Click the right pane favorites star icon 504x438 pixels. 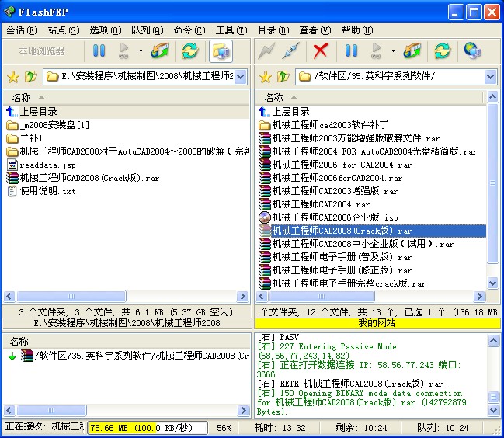point(266,76)
